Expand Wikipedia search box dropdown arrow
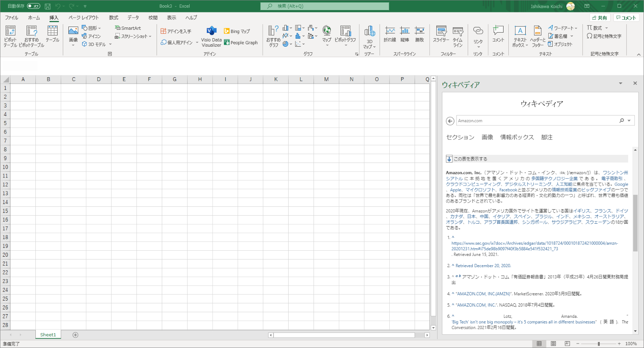This screenshot has width=644, height=348. click(x=630, y=121)
